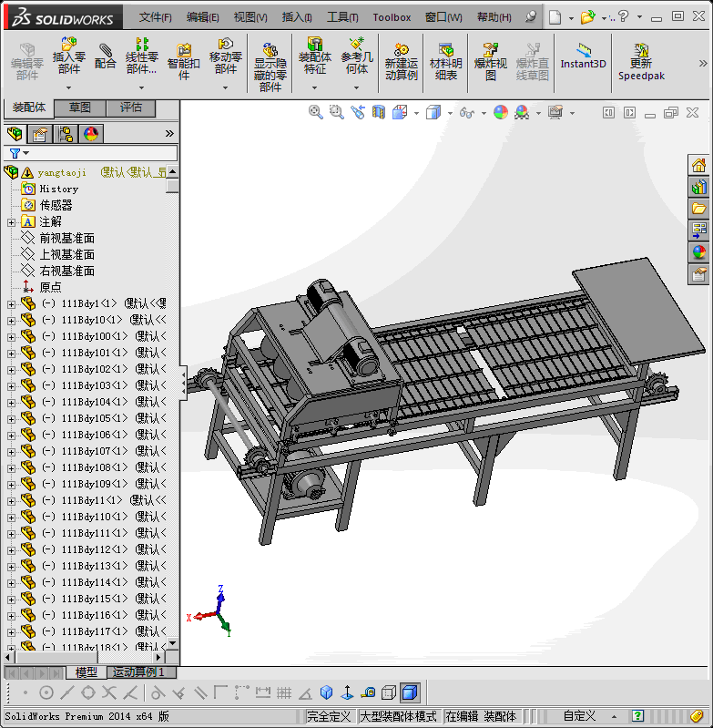
Task: Open the 工具(T) menu
Action: (342, 17)
